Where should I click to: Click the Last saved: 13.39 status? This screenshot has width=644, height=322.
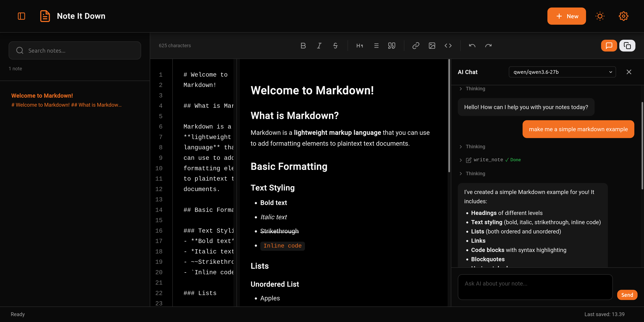click(604, 314)
